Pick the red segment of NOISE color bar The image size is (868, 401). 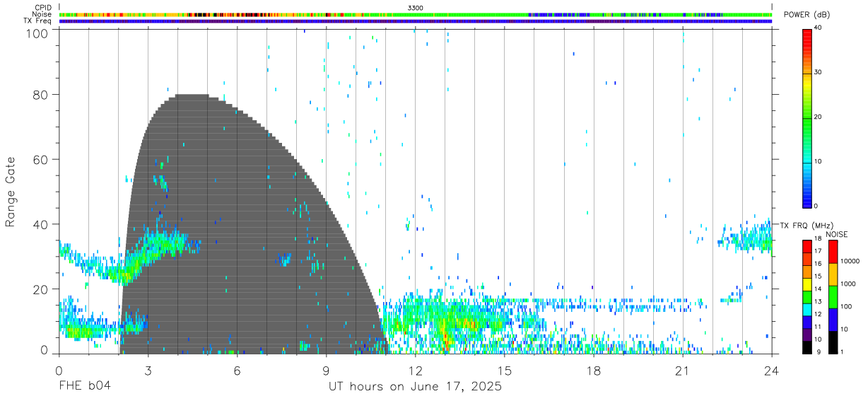[x=832, y=251]
